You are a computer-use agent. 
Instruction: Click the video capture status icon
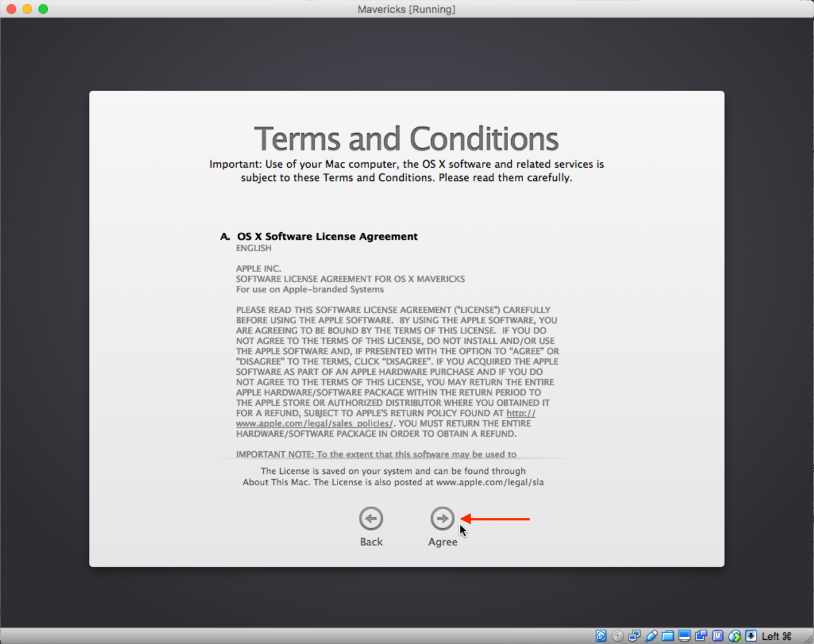click(x=701, y=636)
